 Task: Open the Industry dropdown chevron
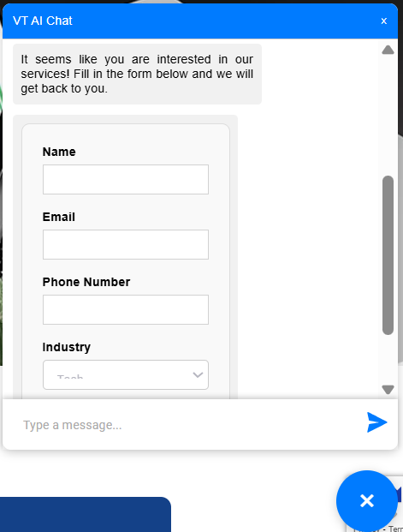[x=198, y=375]
